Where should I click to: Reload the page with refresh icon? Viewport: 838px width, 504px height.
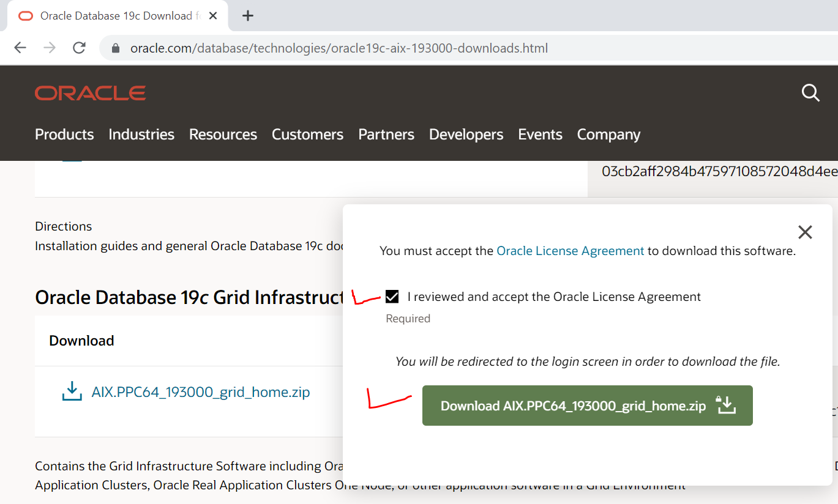(x=79, y=48)
